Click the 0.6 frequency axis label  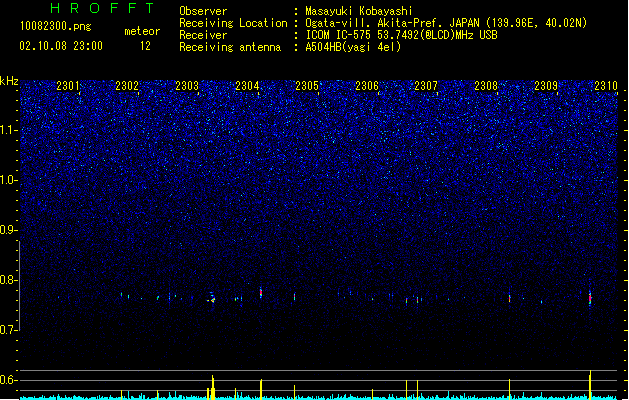[9, 380]
